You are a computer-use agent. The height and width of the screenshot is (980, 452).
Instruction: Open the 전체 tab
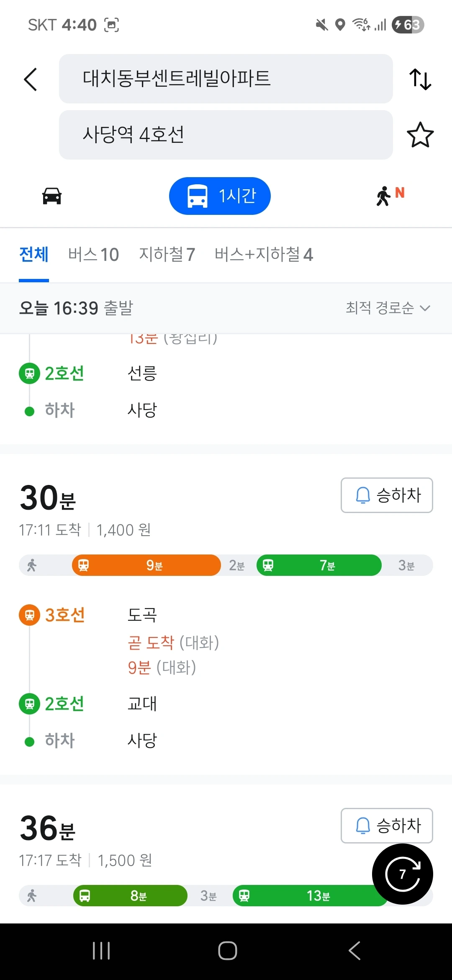click(x=34, y=255)
